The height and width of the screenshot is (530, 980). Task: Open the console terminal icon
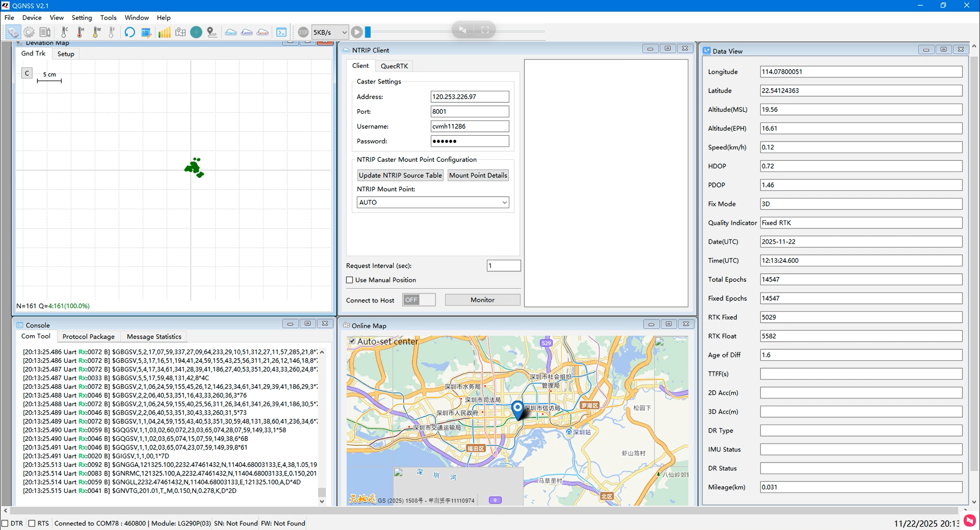point(281,32)
